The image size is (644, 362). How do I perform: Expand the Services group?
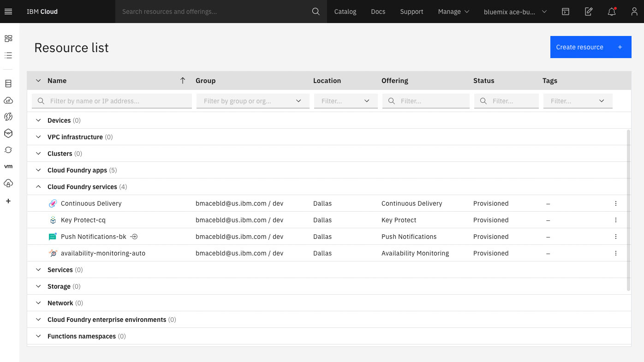38,270
